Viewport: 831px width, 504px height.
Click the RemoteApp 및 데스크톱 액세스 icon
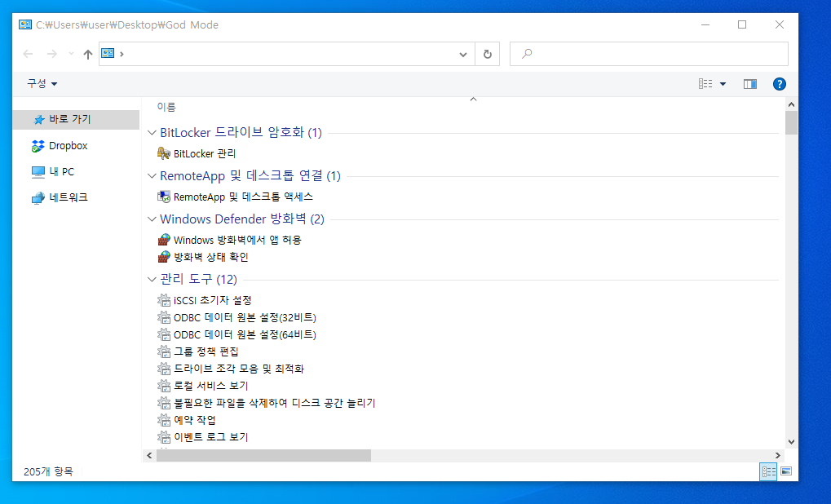(x=164, y=197)
